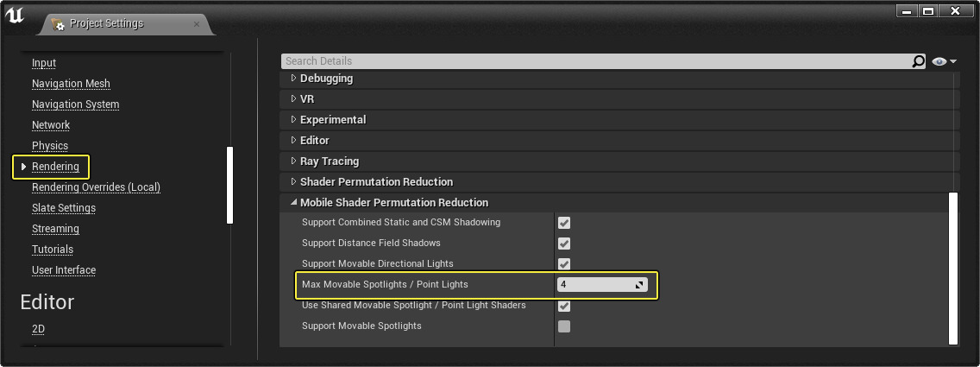Toggle Support Distance Field Shadows checkbox
980x367 pixels.
tap(564, 244)
